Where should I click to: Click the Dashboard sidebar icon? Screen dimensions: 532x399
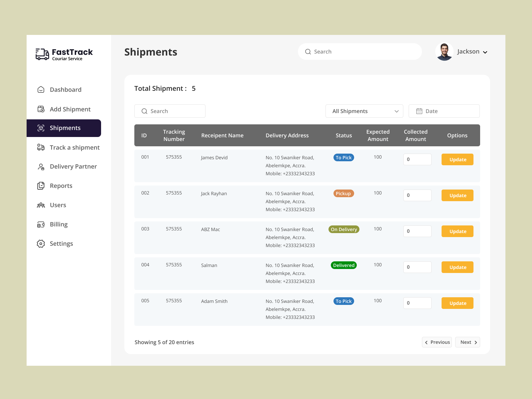41,89
